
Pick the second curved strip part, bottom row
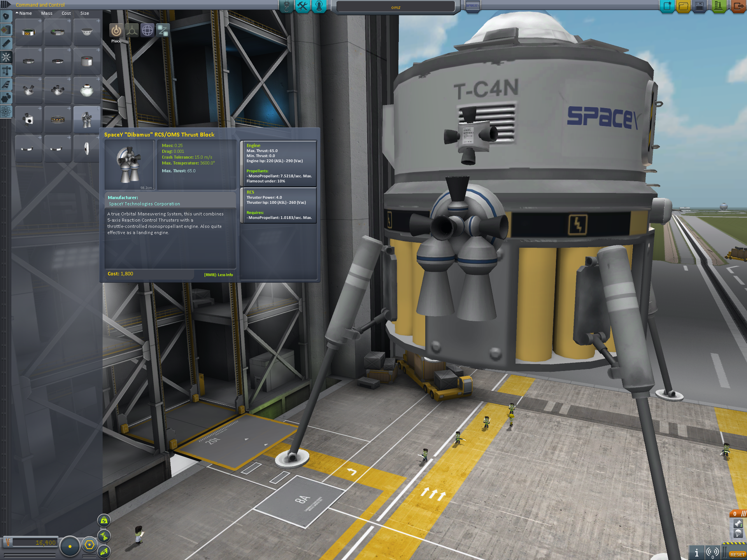(x=58, y=149)
